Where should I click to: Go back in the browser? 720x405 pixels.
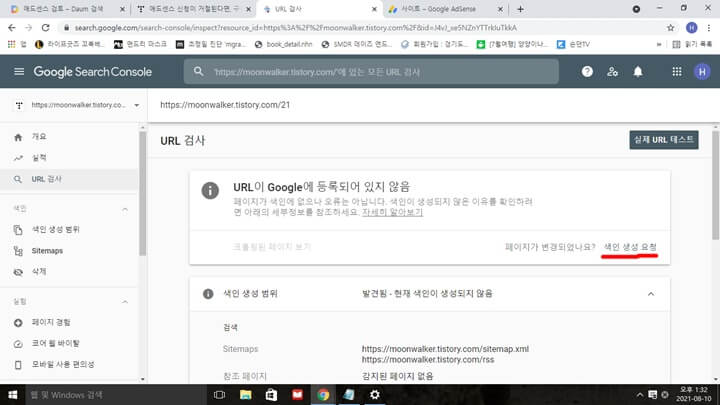click(12, 28)
